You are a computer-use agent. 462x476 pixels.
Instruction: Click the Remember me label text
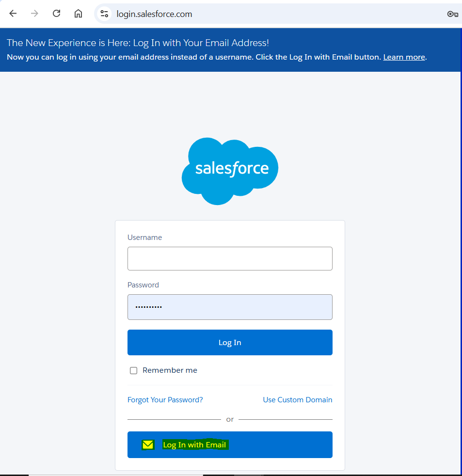point(170,370)
